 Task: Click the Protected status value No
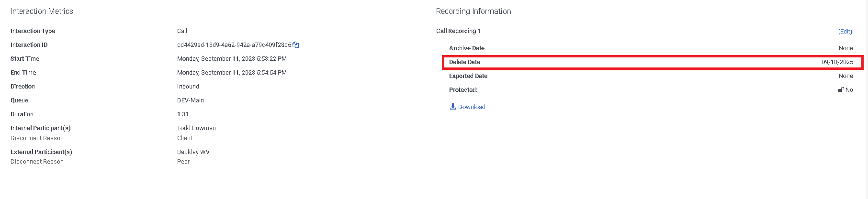tap(849, 90)
